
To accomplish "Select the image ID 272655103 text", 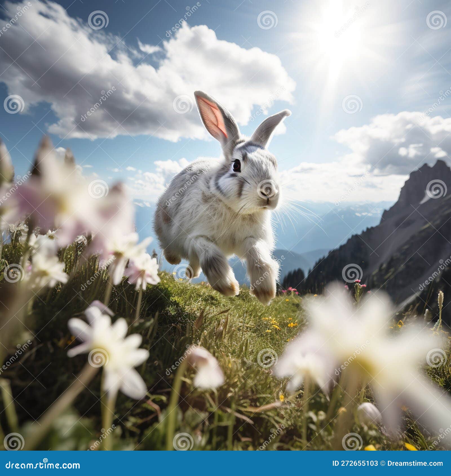I will pyautogui.click(x=356, y=463).
